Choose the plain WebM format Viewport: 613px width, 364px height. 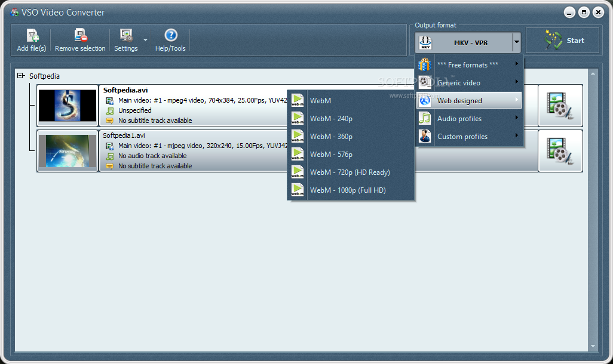[x=351, y=101]
